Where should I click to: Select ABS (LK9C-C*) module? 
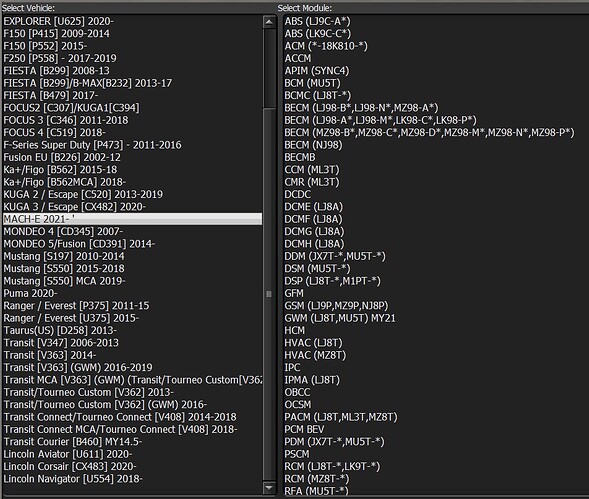pyautogui.click(x=317, y=34)
